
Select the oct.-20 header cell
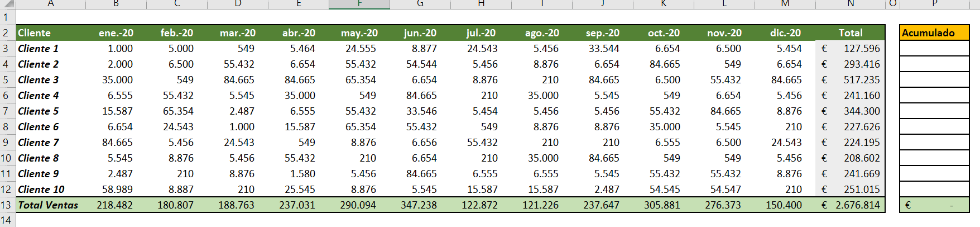664,32
